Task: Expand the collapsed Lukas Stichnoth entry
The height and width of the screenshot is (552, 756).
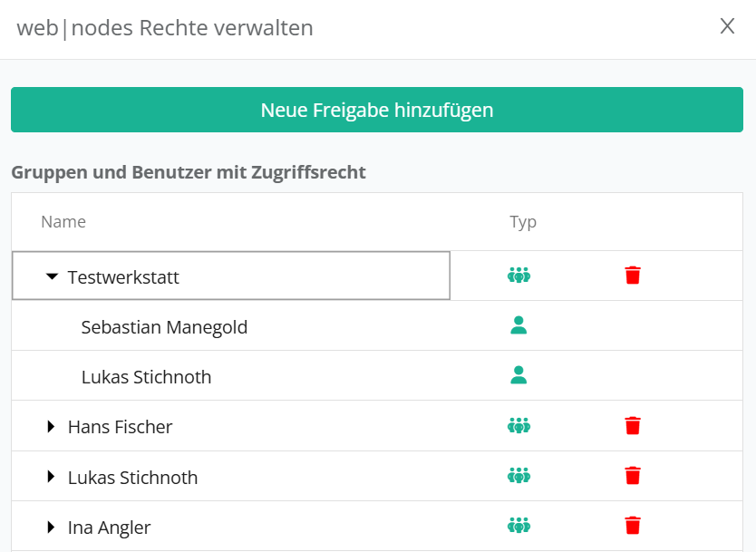Action: tap(52, 477)
